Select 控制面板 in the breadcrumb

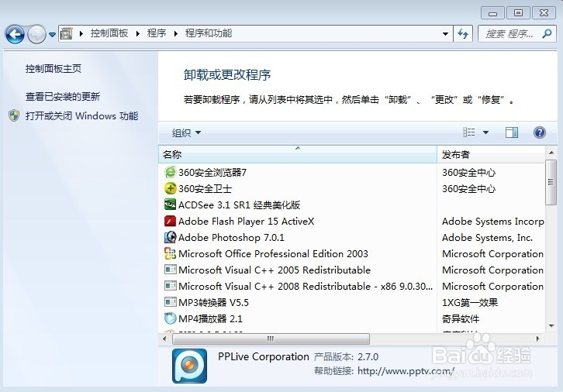coord(109,33)
